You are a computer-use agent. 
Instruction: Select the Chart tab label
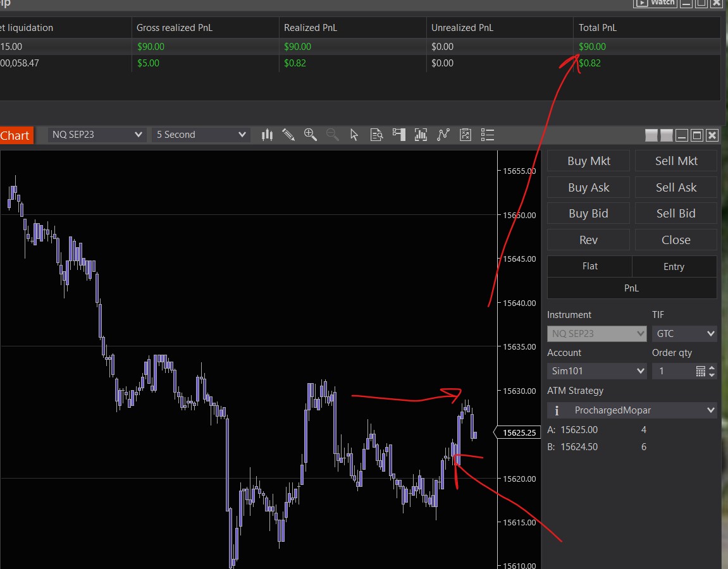[x=15, y=135]
